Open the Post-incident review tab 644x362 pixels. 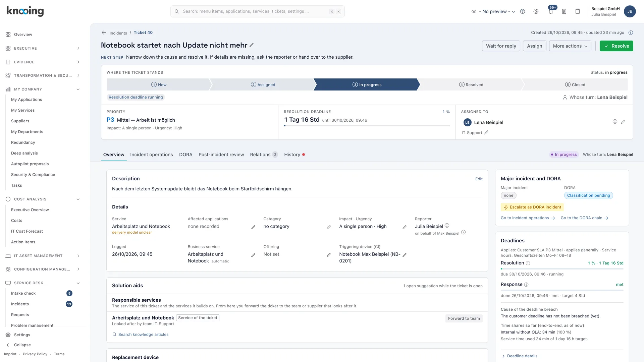click(x=221, y=155)
